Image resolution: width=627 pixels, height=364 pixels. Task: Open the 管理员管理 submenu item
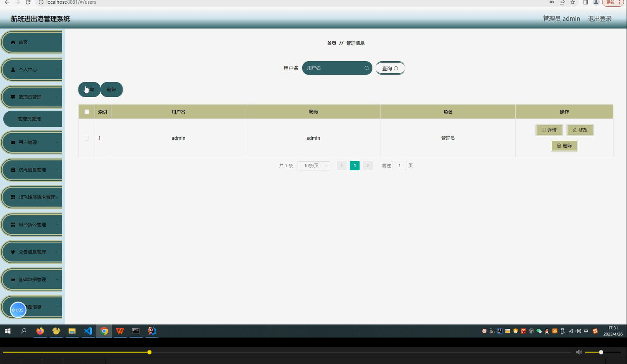[x=33, y=119]
